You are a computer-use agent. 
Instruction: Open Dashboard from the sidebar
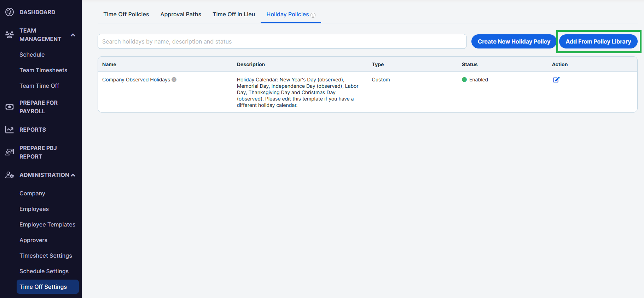click(37, 12)
